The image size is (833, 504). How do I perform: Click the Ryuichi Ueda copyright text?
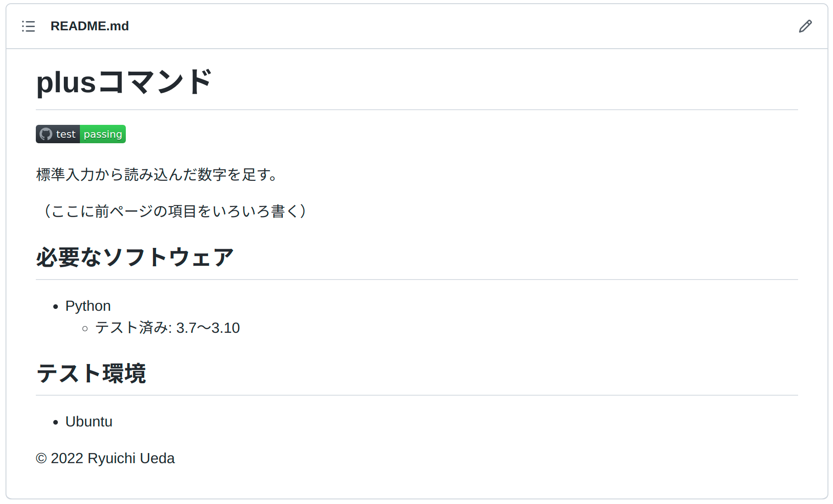(105, 458)
